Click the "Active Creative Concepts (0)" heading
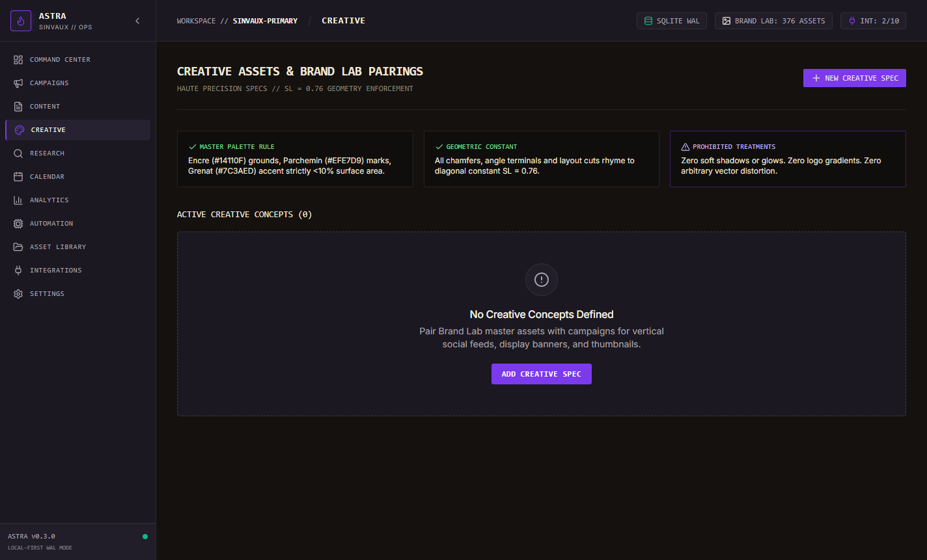The image size is (927, 560). coord(245,215)
